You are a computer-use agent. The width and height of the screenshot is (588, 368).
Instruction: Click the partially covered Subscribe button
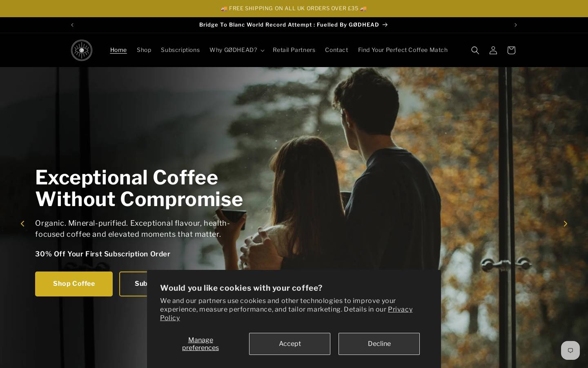pos(134,284)
